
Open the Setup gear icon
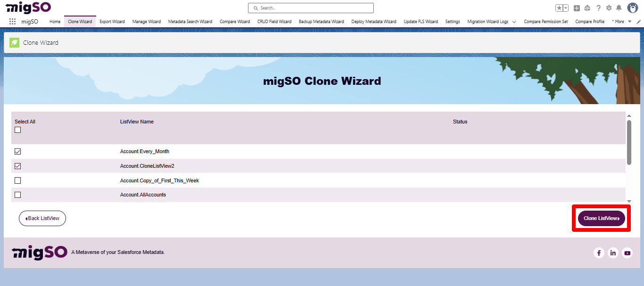click(x=609, y=8)
